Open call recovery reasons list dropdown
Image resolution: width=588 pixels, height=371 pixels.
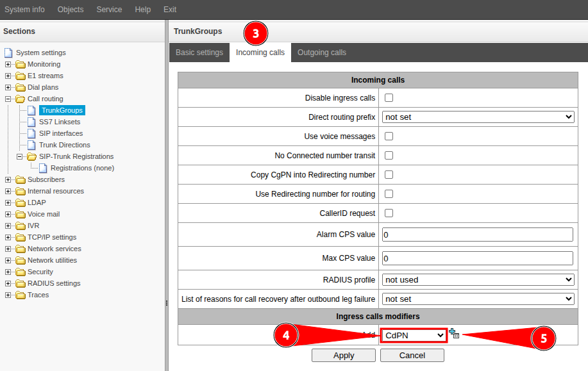point(478,299)
